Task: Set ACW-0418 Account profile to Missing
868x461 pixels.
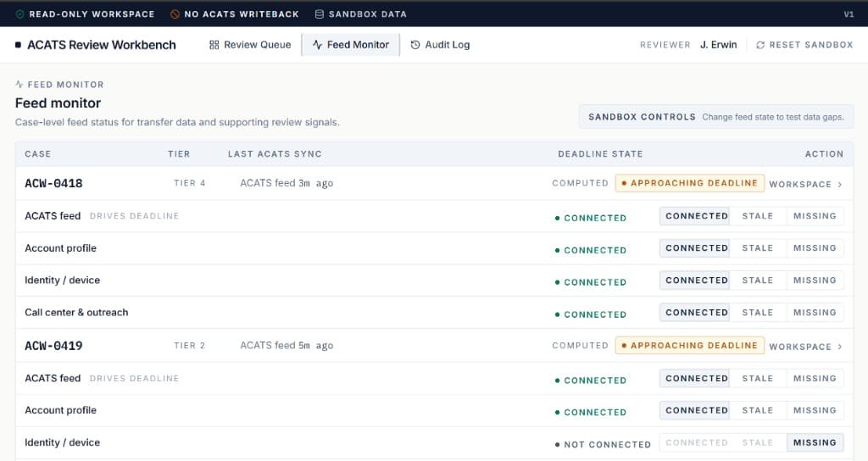Action: [x=815, y=248]
